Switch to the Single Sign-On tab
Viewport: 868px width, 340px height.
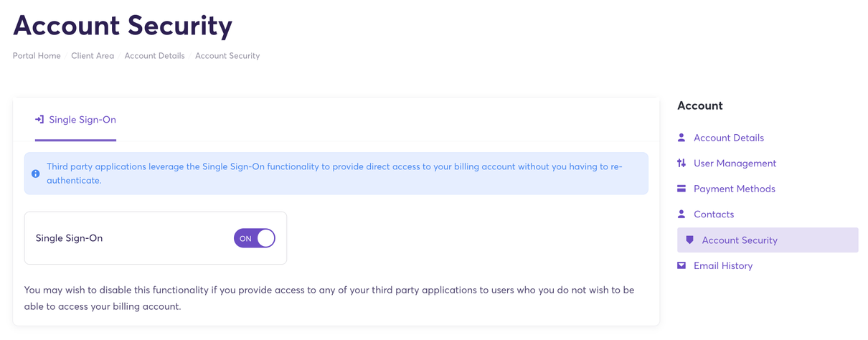click(x=76, y=120)
